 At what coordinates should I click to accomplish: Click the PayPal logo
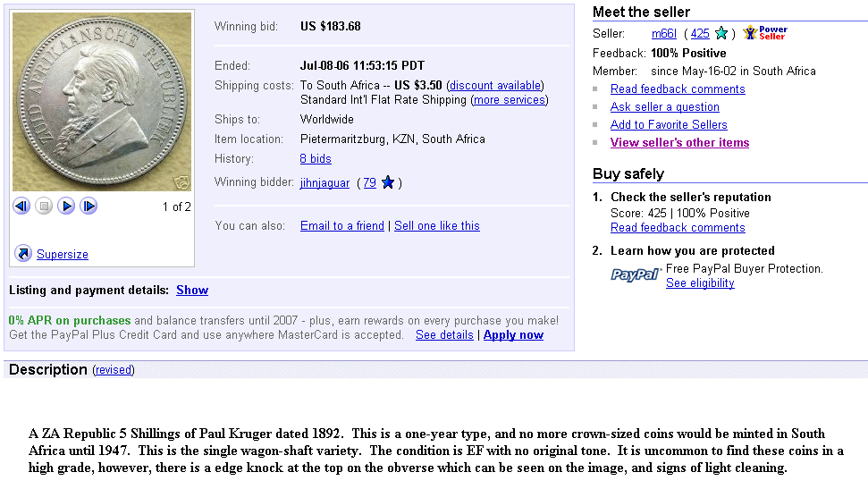(x=636, y=274)
